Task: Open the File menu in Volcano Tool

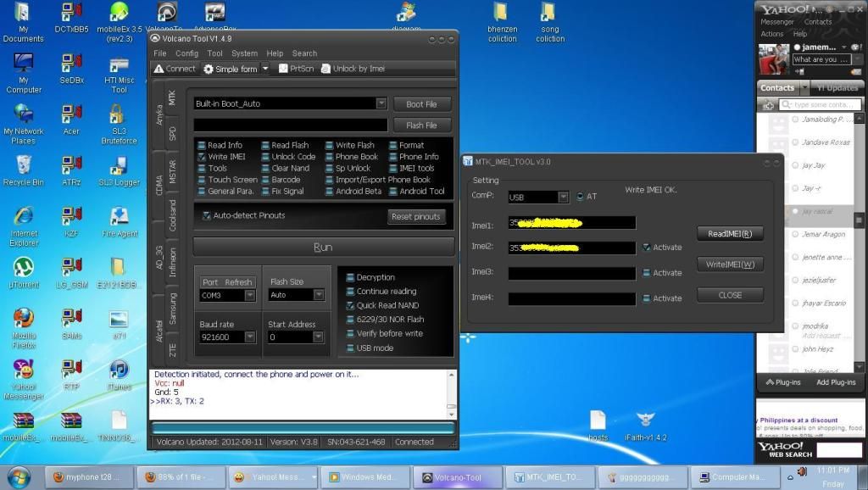Action: pos(160,53)
